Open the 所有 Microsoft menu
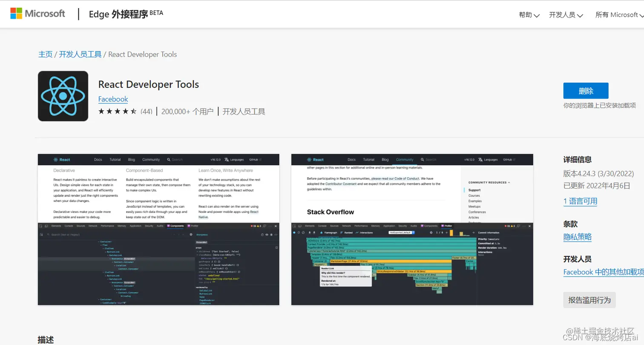The image size is (644, 345). point(619,15)
